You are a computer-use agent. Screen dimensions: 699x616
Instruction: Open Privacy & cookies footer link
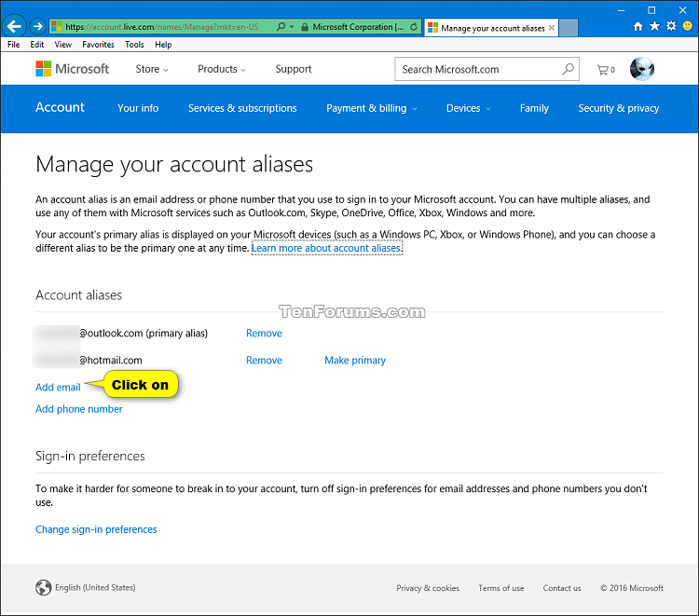tap(428, 588)
